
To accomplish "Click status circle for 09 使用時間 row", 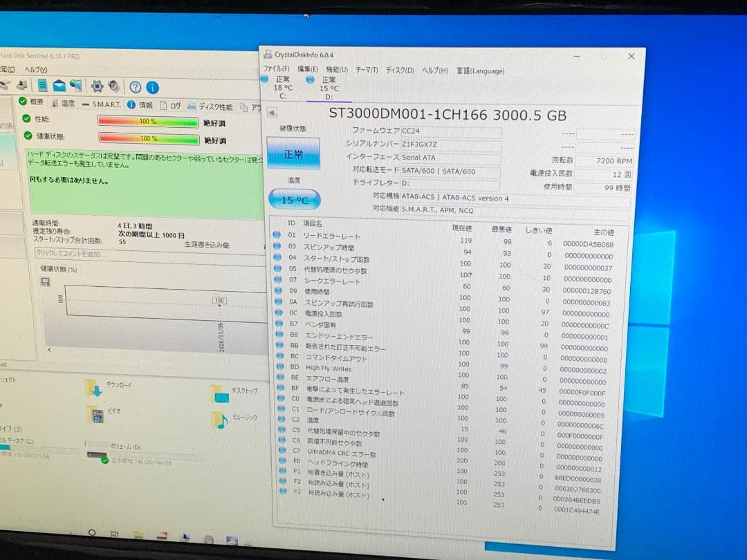I will pyautogui.click(x=278, y=290).
